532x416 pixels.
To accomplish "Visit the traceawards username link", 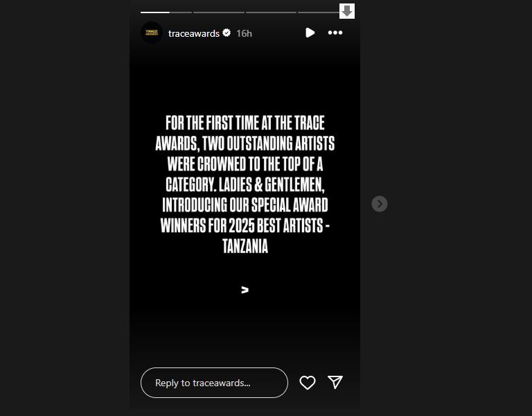I will pos(194,33).
